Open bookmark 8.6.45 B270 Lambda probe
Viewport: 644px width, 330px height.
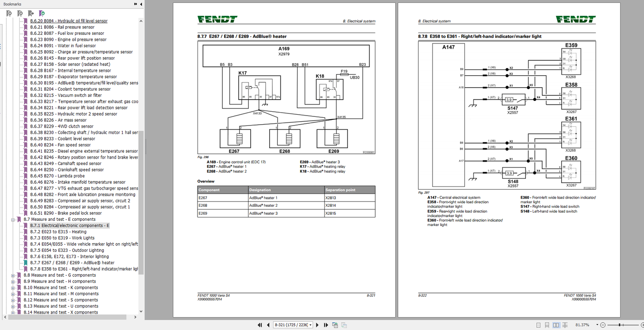click(58, 176)
